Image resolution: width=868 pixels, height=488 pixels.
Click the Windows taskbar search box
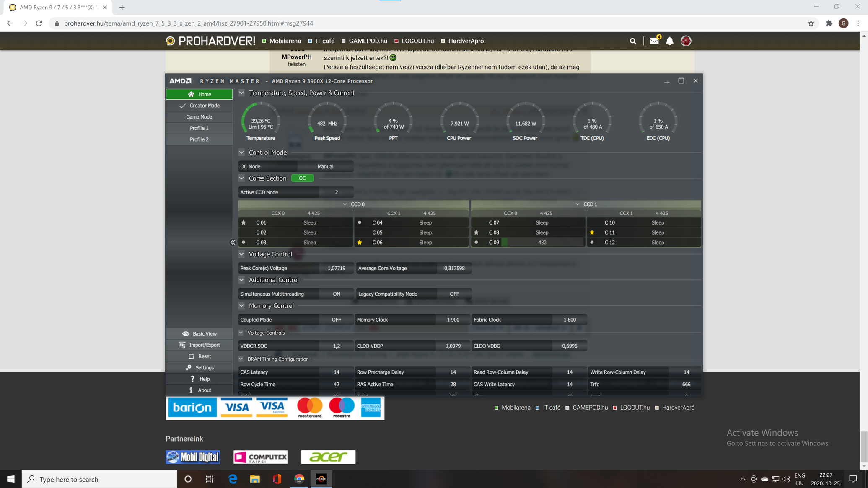(100, 479)
